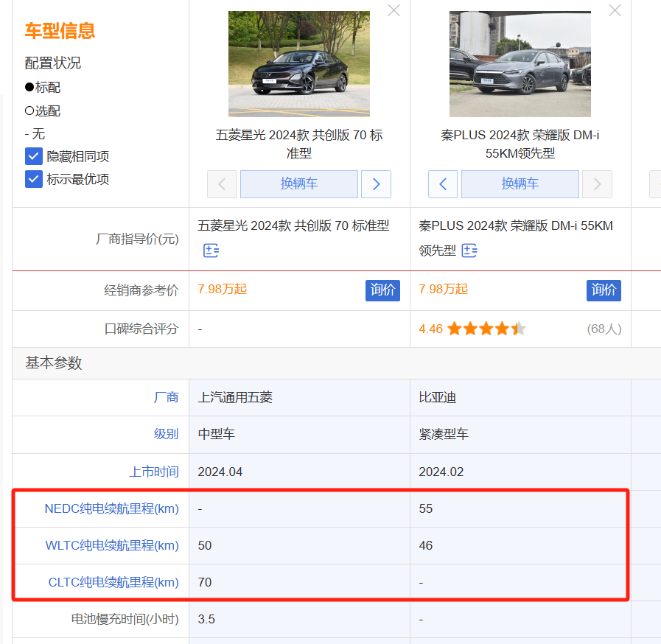Viewport: 661px width, 644px height.
Task: Click the 4.46 rating score
Action: coord(430,329)
